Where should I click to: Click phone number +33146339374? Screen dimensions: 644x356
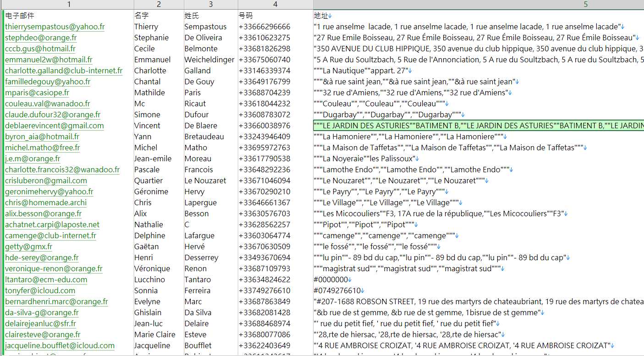pyautogui.click(x=264, y=71)
